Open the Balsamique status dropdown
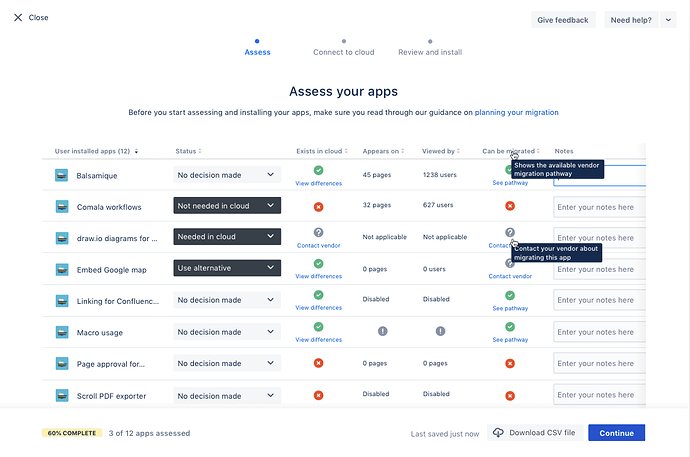Viewport: 690px width, 457px height. pyautogui.click(x=227, y=174)
